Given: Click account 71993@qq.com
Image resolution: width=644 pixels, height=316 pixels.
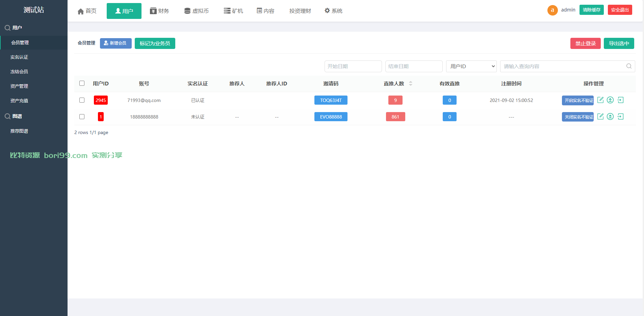Looking at the screenshot, I should tap(144, 100).
